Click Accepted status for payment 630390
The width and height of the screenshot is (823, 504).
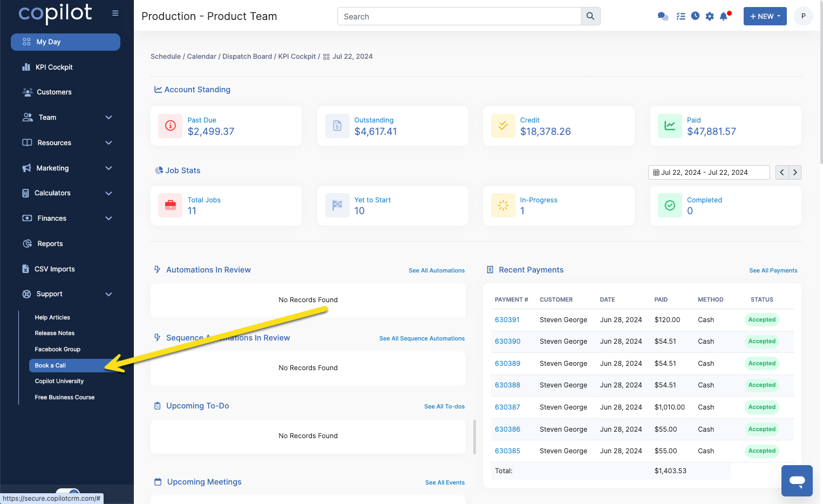click(x=761, y=342)
